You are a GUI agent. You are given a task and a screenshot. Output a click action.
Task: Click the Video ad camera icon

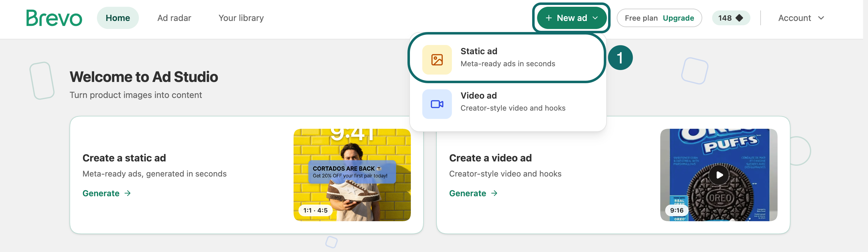[x=437, y=104]
